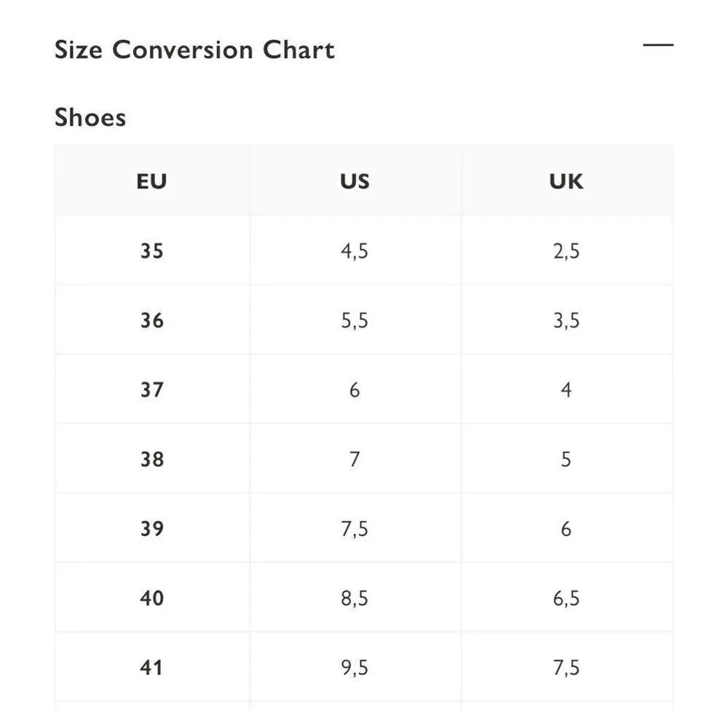Screen dimensions: 728x728
Task: Click US size 9,5 cell
Action: [x=355, y=668]
